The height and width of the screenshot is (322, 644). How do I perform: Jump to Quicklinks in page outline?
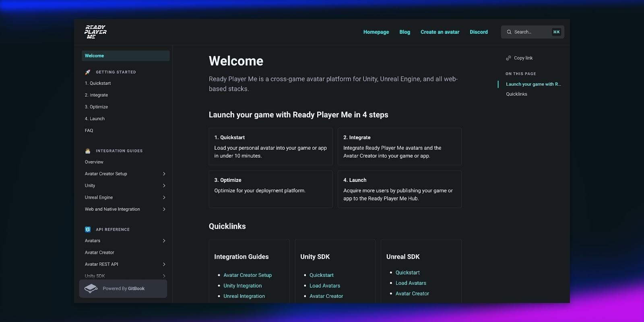click(x=516, y=94)
